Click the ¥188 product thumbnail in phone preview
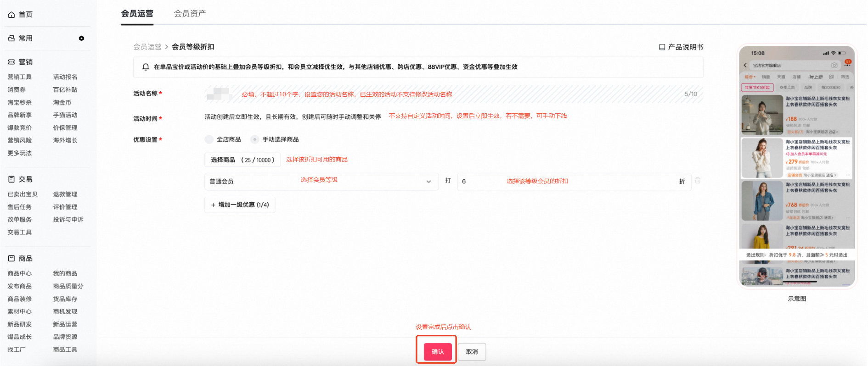The height and width of the screenshot is (366, 868). pyautogui.click(x=762, y=115)
